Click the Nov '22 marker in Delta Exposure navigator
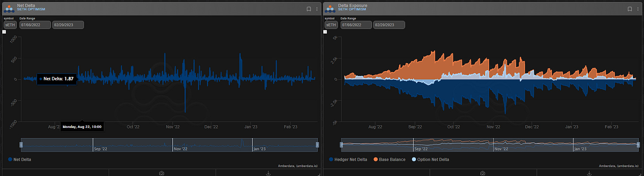This screenshot has width=644, height=176. (501, 149)
